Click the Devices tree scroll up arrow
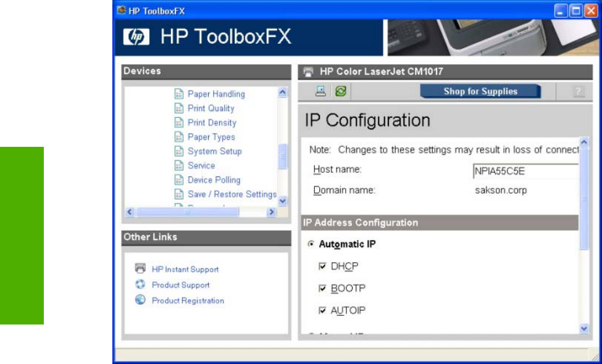This screenshot has height=364, width=602. coord(283,92)
